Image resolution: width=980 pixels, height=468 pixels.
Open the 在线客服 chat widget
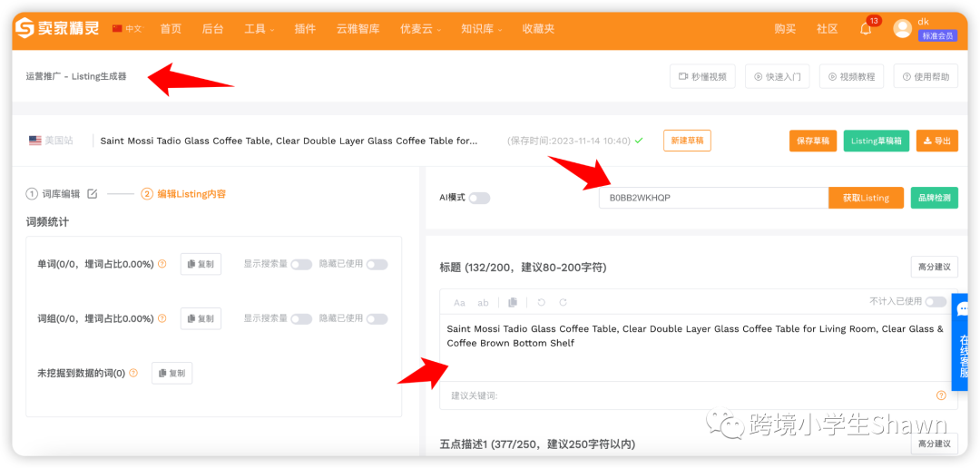click(x=961, y=342)
